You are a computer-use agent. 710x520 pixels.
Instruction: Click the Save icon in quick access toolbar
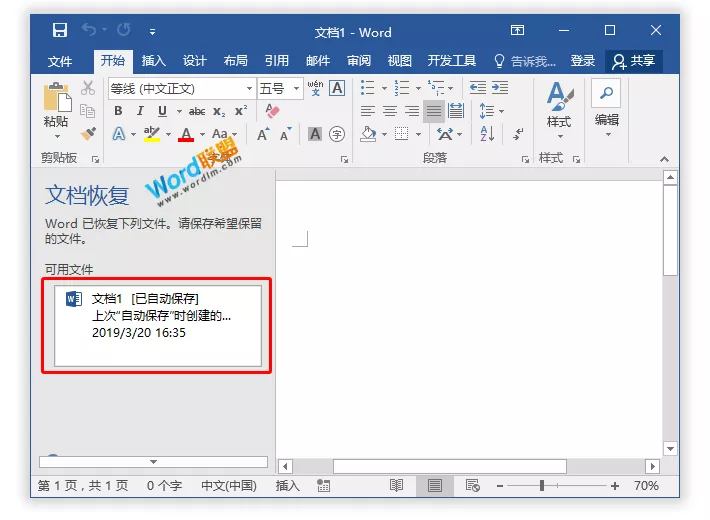(60, 30)
